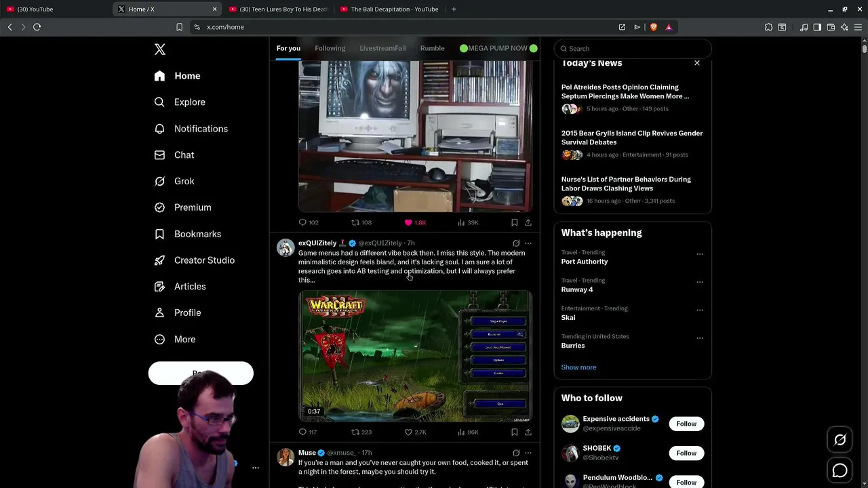Switch to The Bali Decapitation YouTube tab
Viewport: 868px width, 488px height.
point(389,9)
